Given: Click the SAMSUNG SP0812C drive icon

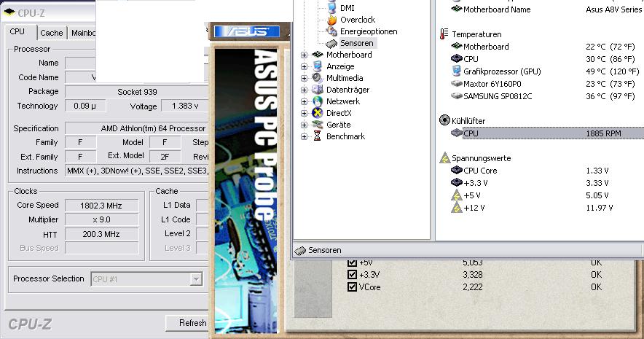Looking at the screenshot, I should click(457, 96).
